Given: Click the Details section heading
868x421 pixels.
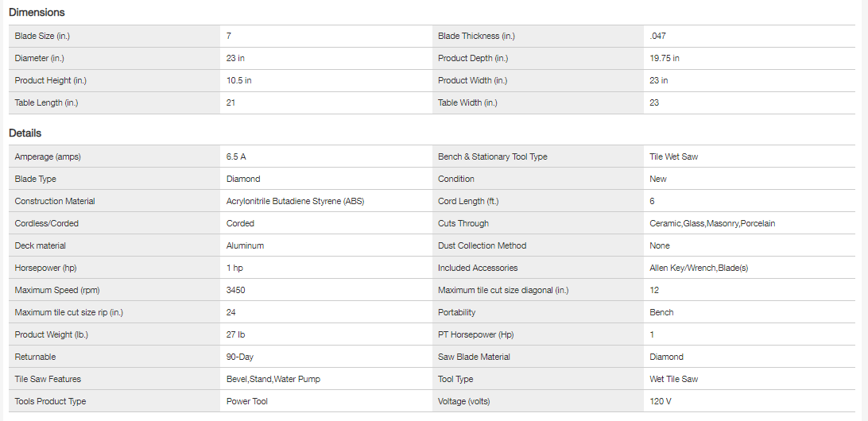Looking at the screenshot, I should [25, 133].
